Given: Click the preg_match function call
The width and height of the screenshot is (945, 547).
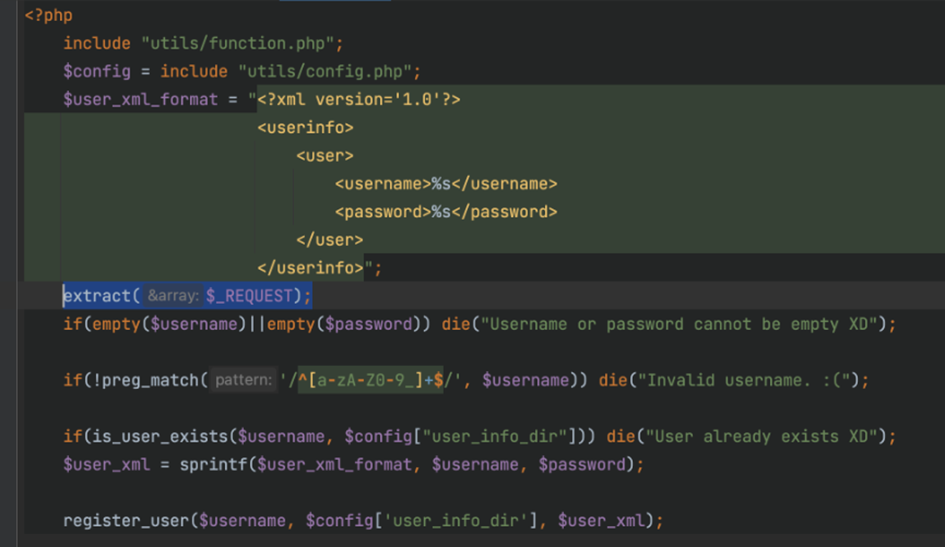Looking at the screenshot, I should [150, 380].
